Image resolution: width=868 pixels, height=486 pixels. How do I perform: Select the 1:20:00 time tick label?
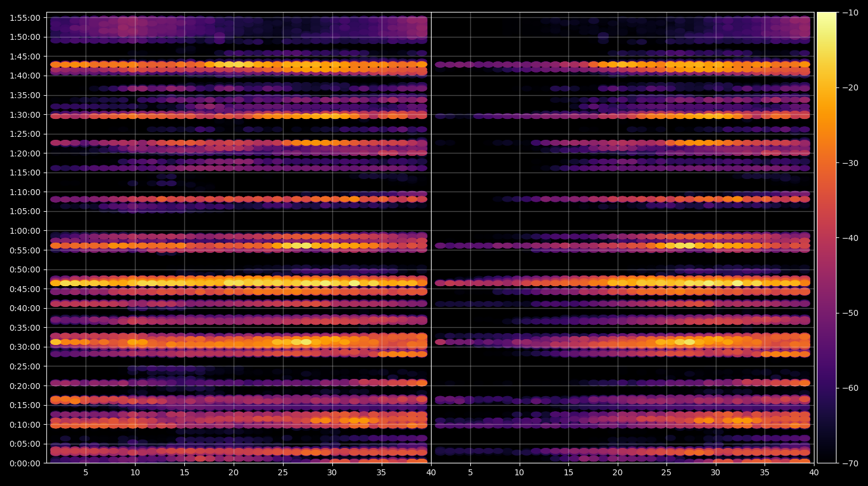pyautogui.click(x=25, y=153)
